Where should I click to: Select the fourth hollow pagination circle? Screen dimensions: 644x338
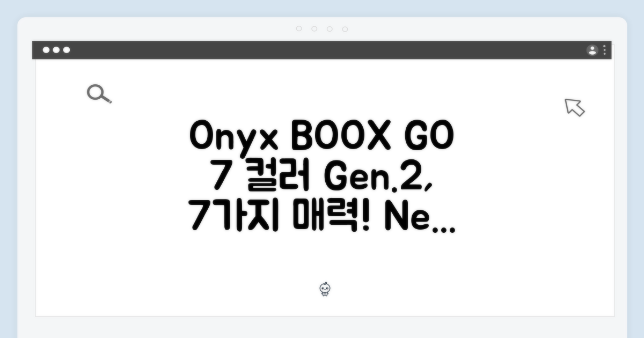pos(345,29)
